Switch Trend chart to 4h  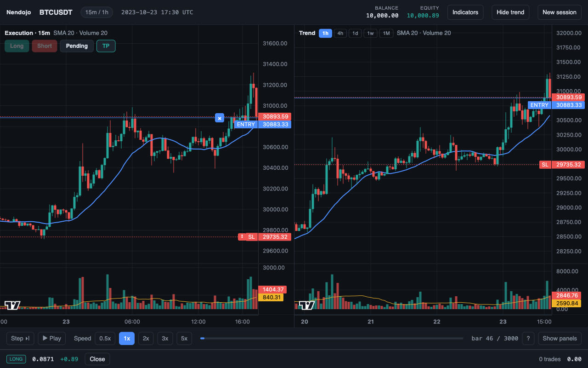(x=340, y=33)
